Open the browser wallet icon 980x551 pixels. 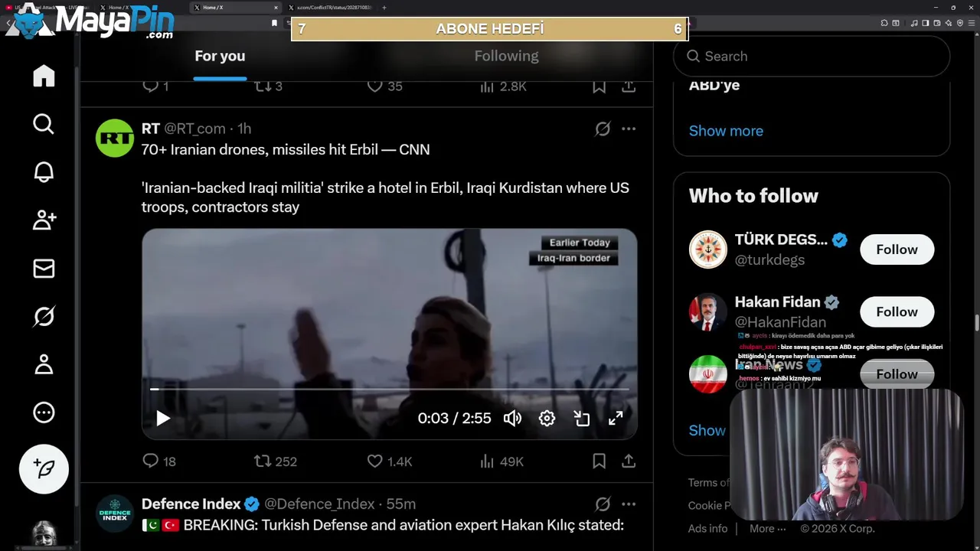coord(937,23)
